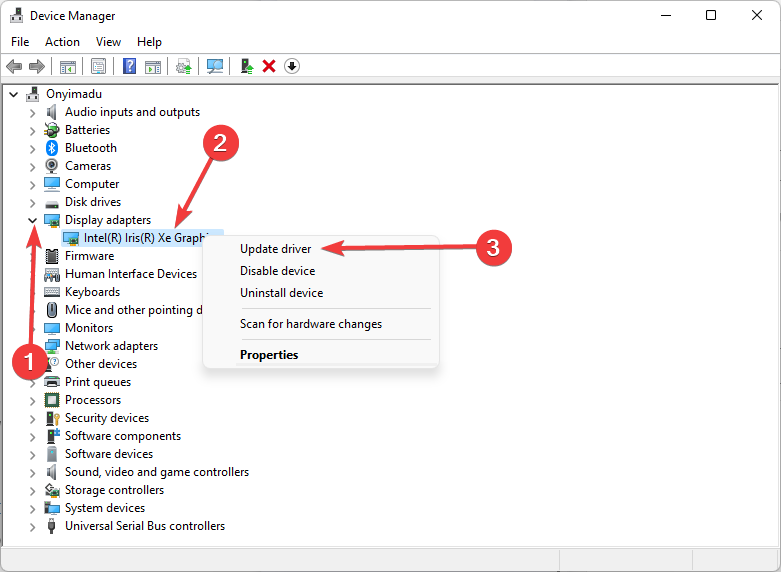Screen dimensions: 781x572
Task: Open the Help menu
Action: click(149, 42)
